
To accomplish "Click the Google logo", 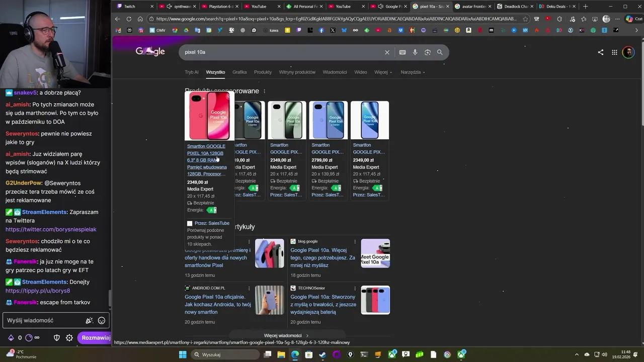I will point(150,52).
